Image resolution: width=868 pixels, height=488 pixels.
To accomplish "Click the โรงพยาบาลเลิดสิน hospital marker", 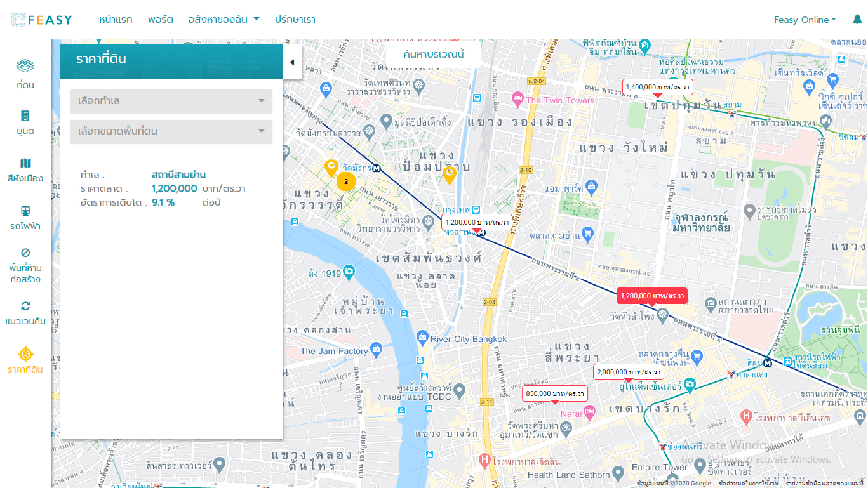I will (x=485, y=459).
